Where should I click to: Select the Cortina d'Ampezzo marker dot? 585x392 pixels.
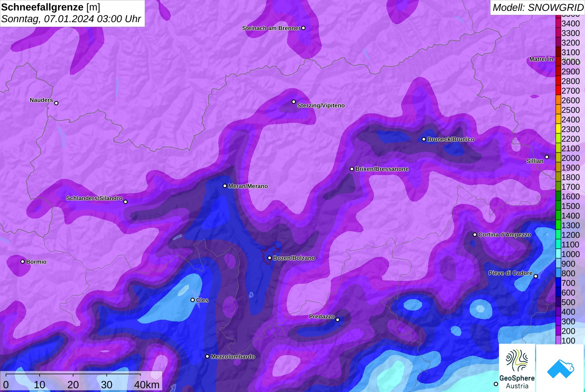click(475, 234)
